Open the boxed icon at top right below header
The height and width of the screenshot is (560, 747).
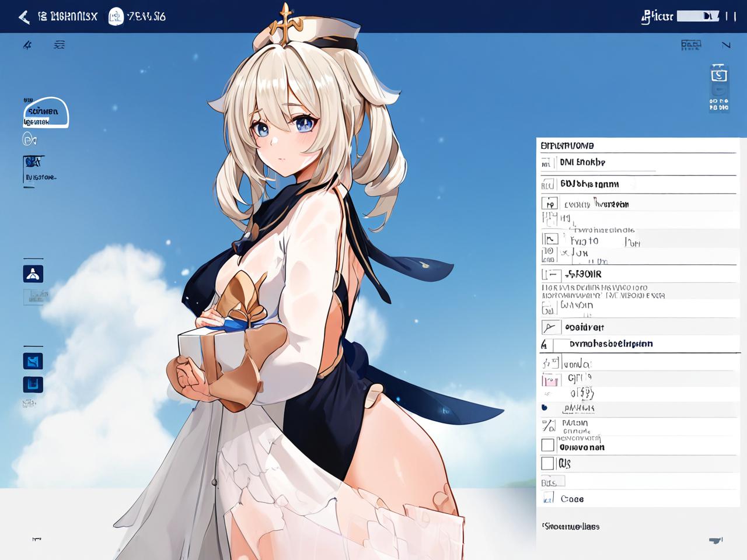[x=691, y=45]
